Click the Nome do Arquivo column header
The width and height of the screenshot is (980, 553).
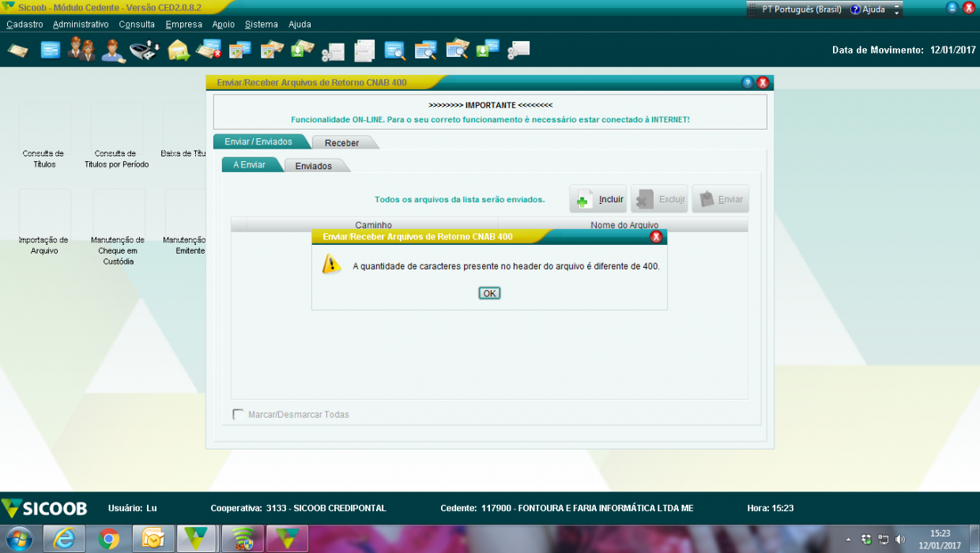click(x=624, y=225)
